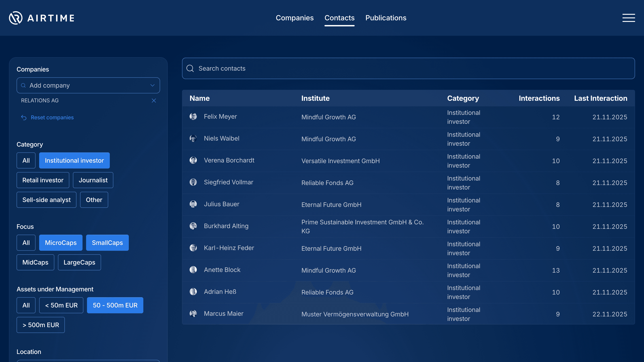
Task: Click Marcus Maier's avatar picture
Action: 193,313
